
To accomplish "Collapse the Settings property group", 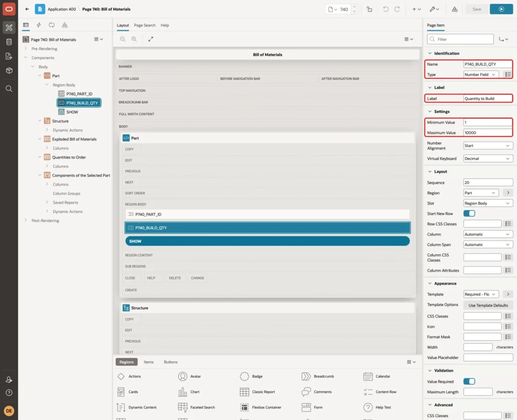I will point(430,112).
